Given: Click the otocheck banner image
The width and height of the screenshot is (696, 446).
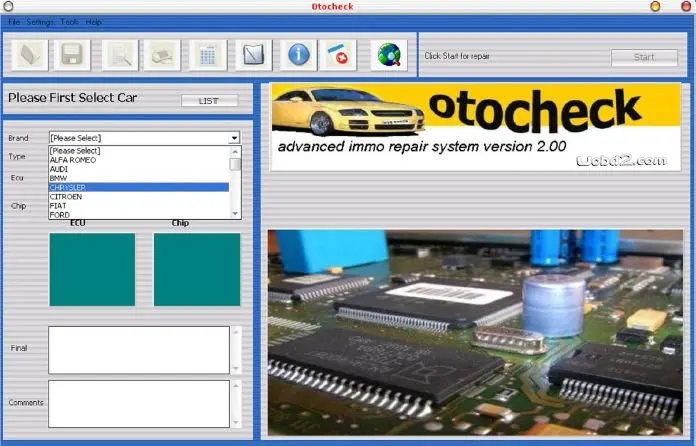Looking at the screenshot, I should tap(476, 127).
